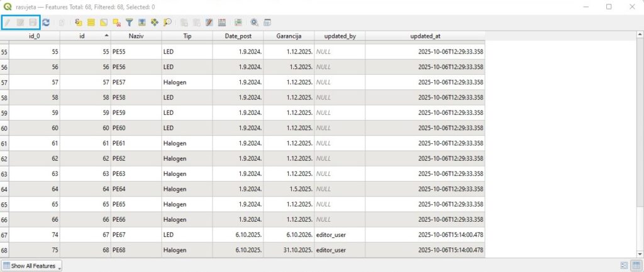Viewport: 644px width, 272px height.
Task: Sort by the id_0 column header
Action: tap(35, 36)
